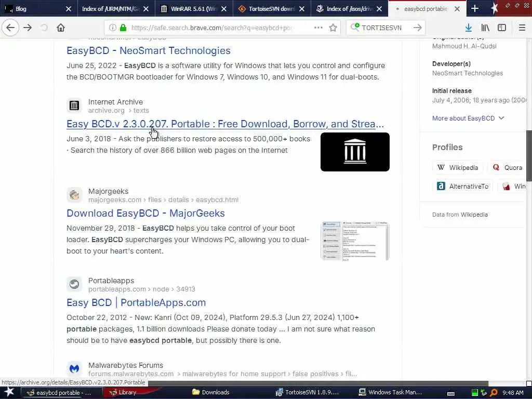Click the TORTISESVN search field
The width and height of the screenshot is (532, 399).
[385, 28]
